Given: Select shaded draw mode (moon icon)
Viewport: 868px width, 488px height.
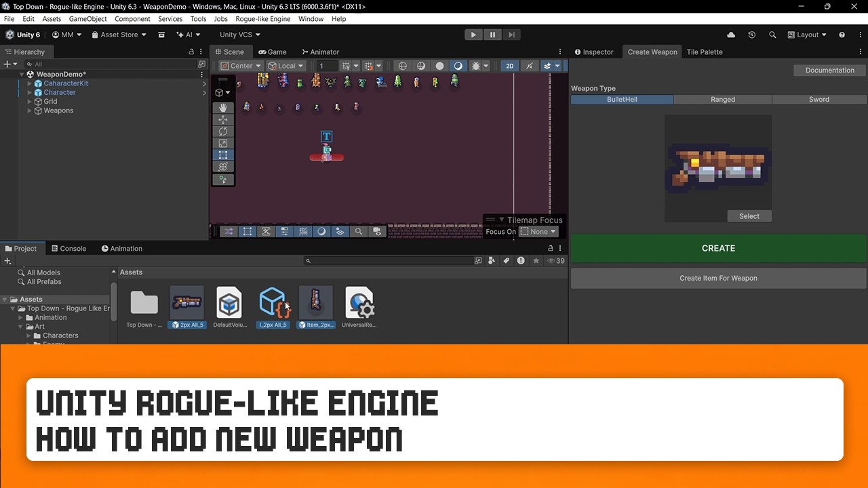Looking at the screenshot, I should tap(458, 66).
